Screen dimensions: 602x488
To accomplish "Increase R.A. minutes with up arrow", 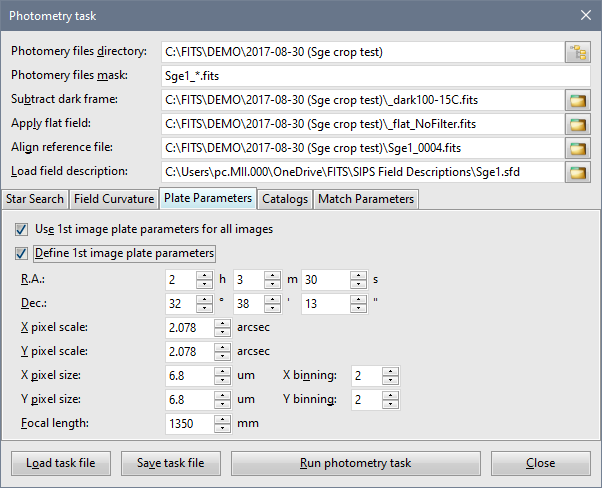I will click(273, 275).
